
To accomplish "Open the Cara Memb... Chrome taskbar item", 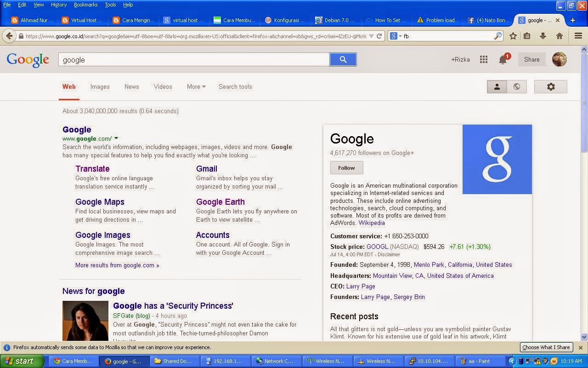I will point(74,361).
